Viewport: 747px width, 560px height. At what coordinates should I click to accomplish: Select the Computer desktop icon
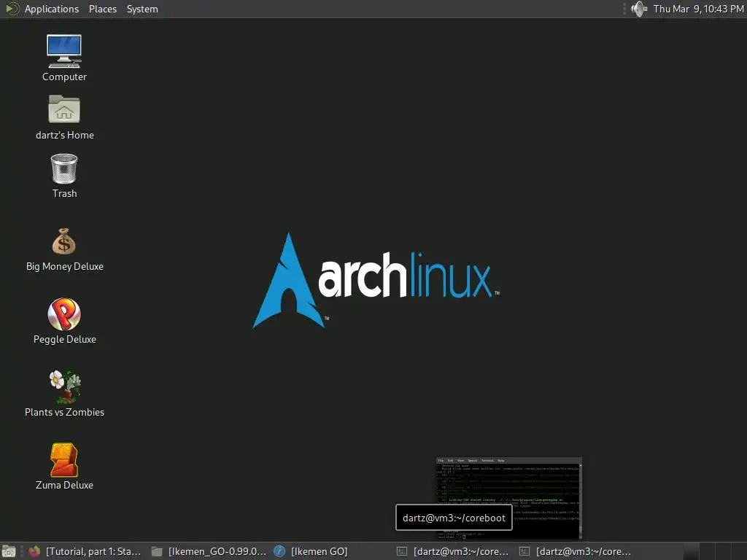(x=64, y=51)
